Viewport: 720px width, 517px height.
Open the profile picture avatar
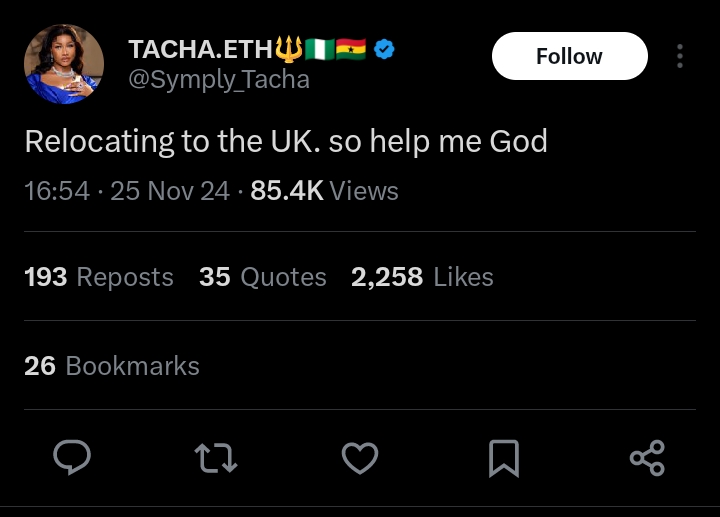[x=64, y=64]
